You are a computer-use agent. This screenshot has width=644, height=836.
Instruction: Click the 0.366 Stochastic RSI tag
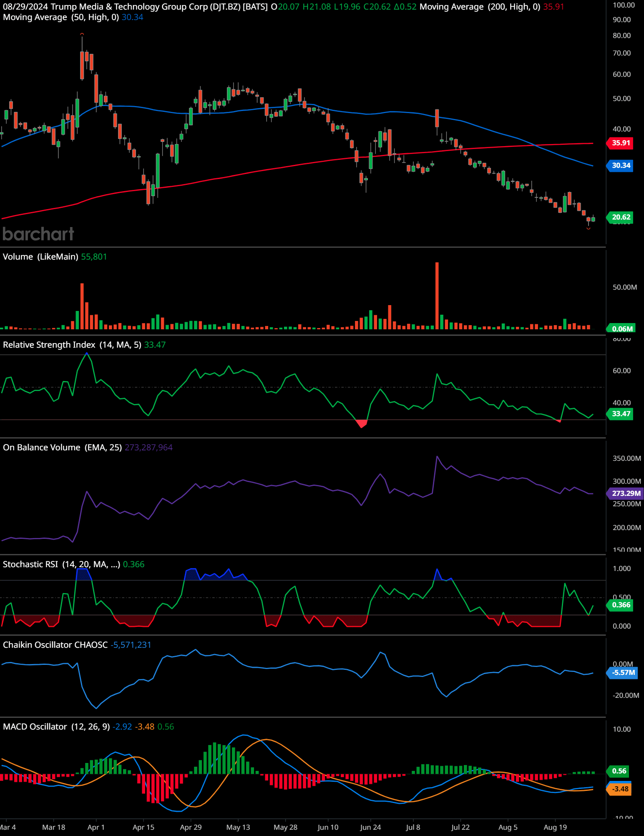(x=620, y=605)
